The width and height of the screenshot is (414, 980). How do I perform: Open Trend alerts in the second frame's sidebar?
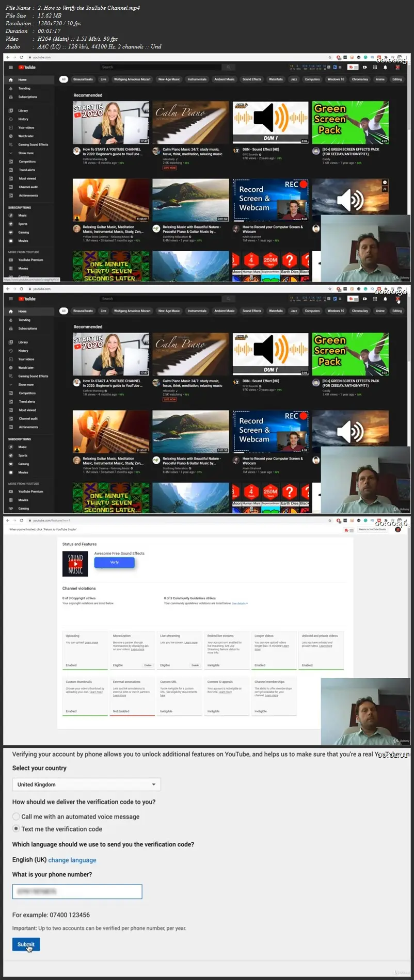click(x=27, y=401)
